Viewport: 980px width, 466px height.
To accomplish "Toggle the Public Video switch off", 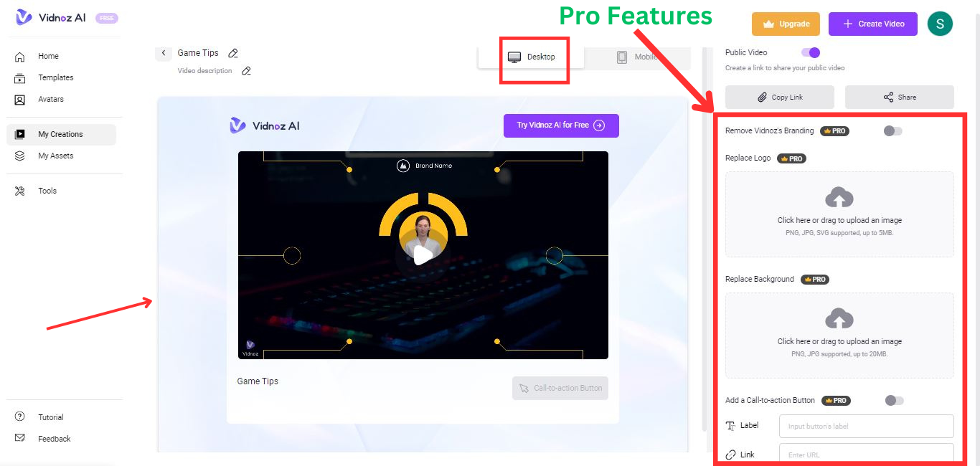I will pyautogui.click(x=811, y=52).
